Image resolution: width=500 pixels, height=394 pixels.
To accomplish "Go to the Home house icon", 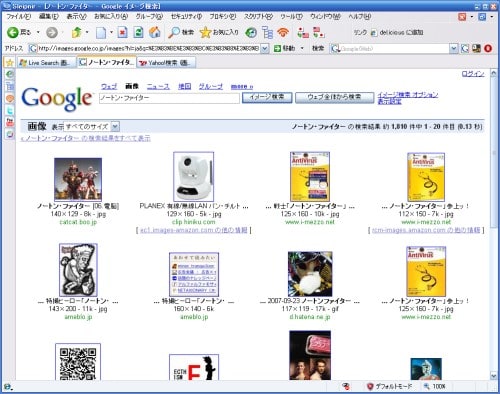I will [154, 32].
